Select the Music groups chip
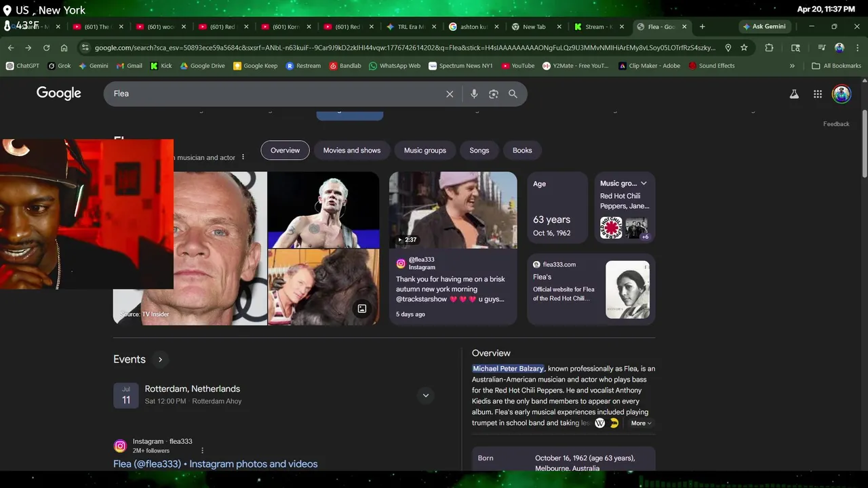This screenshot has height=488, width=868. [425, 150]
